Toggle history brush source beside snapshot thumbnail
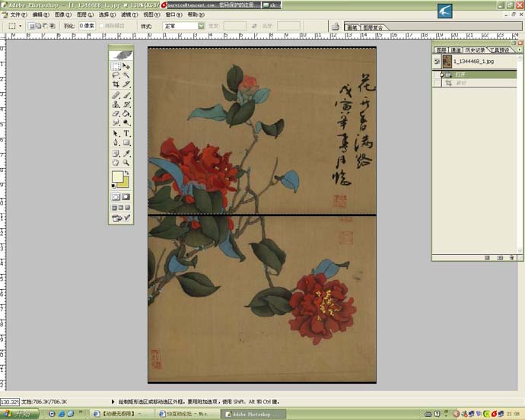This screenshot has height=420, width=525. point(437,62)
